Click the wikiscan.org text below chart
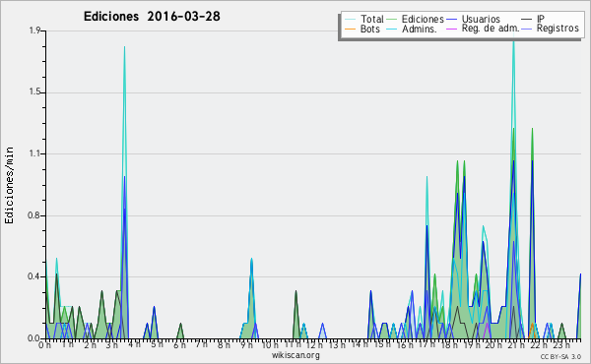The image size is (591, 364). 295,355
